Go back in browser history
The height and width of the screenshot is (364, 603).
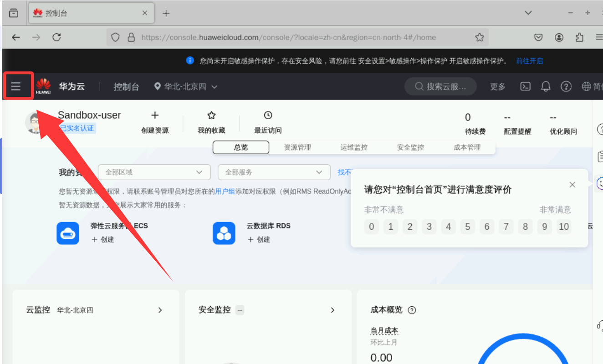coord(16,37)
